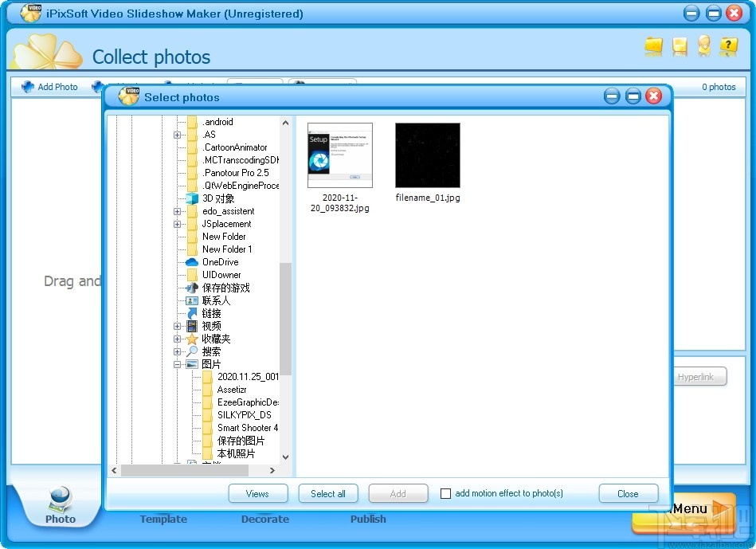Select the OneDrive item in folder tree

(x=217, y=262)
